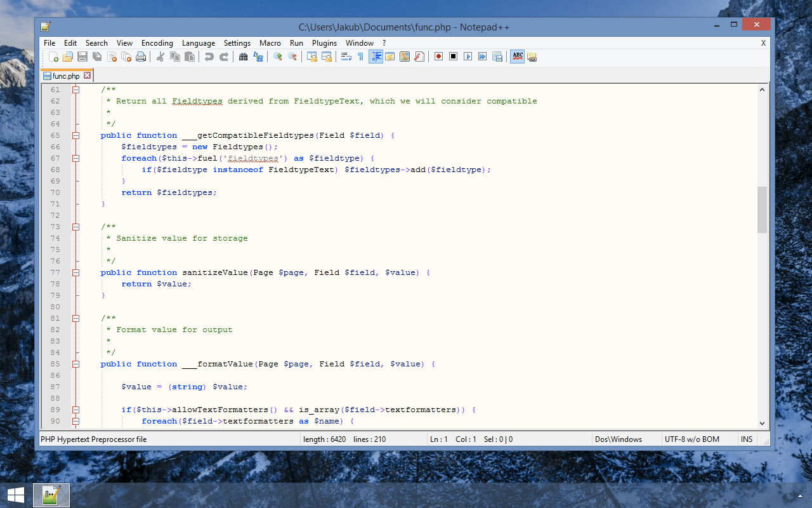
Task: Toggle Show All Characters pilcrow button
Action: coord(360,57)
